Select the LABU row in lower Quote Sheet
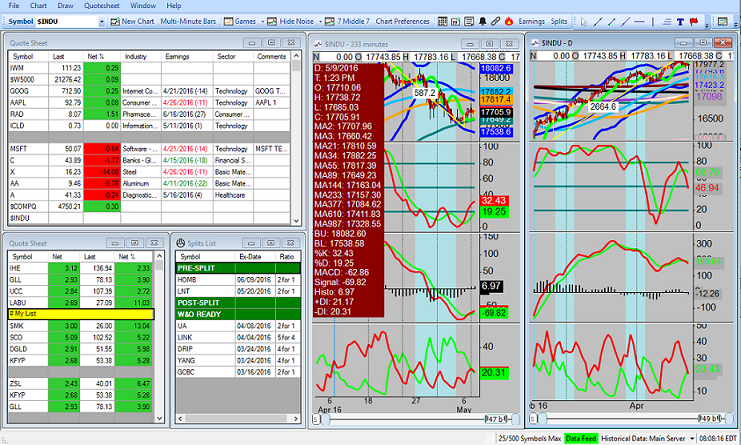This screenshot has width=741, height=445. 81,302
